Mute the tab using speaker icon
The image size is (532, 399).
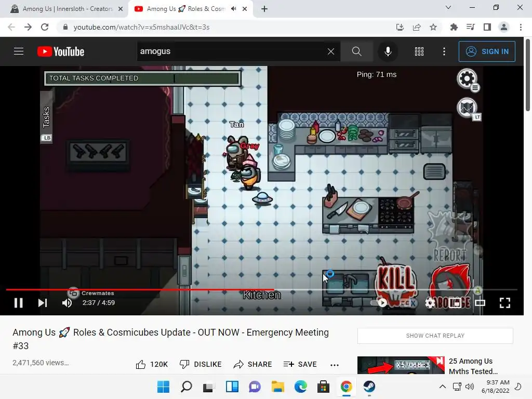233,9
